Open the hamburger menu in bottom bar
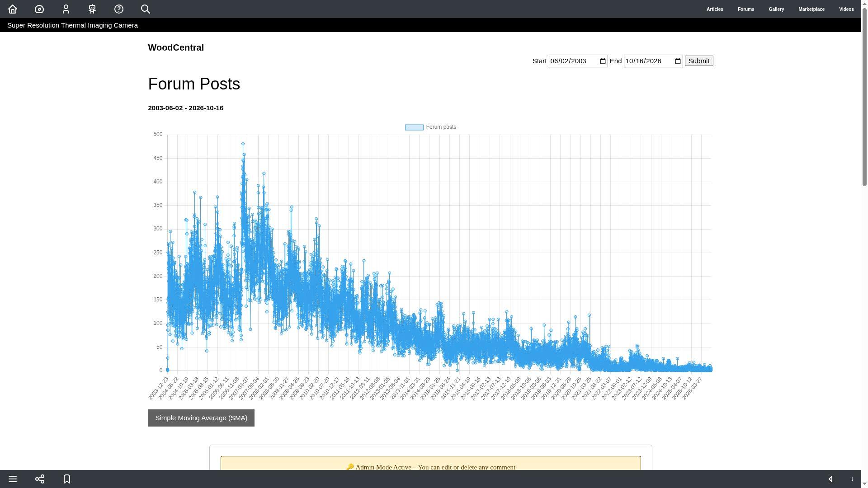Image resolution: width=868 pixels, height=488 pixels. 13,479
